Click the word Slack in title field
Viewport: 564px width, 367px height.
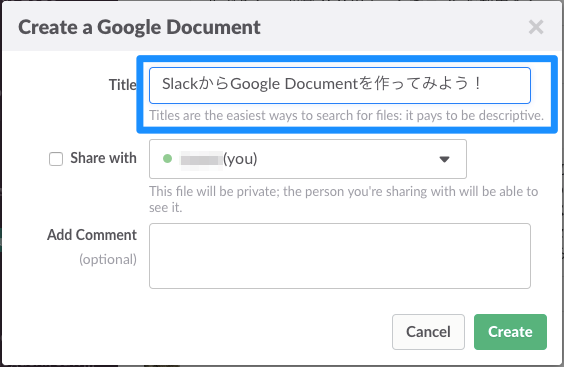tap(180, 84)
